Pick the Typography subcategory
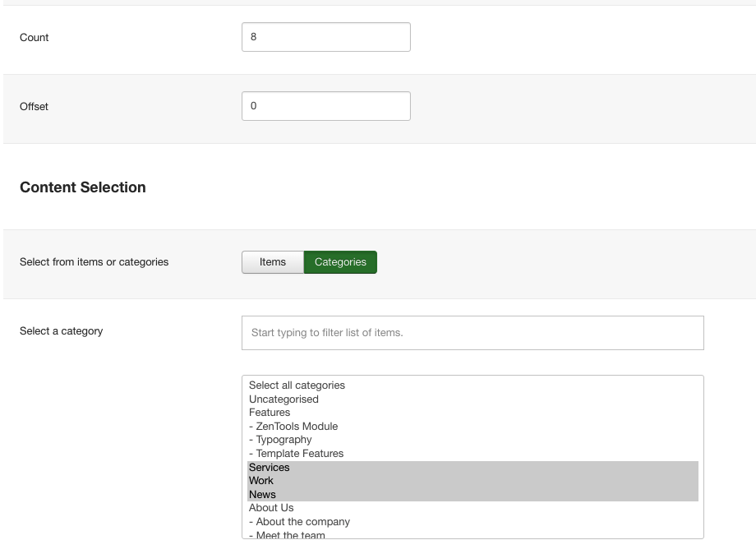Viewport: 756px width, 554px height. tap(472, 440)
